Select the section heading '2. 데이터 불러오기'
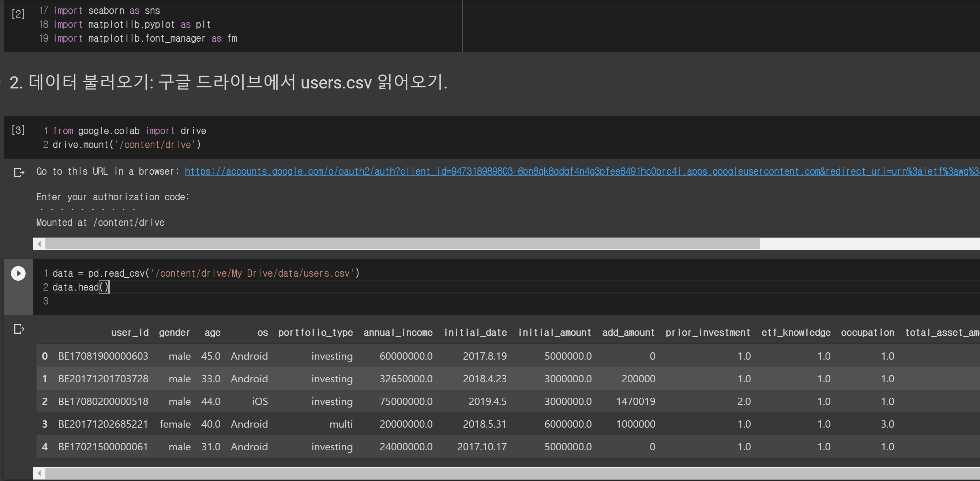Screen dimensions: 980x481 (228, 83)
